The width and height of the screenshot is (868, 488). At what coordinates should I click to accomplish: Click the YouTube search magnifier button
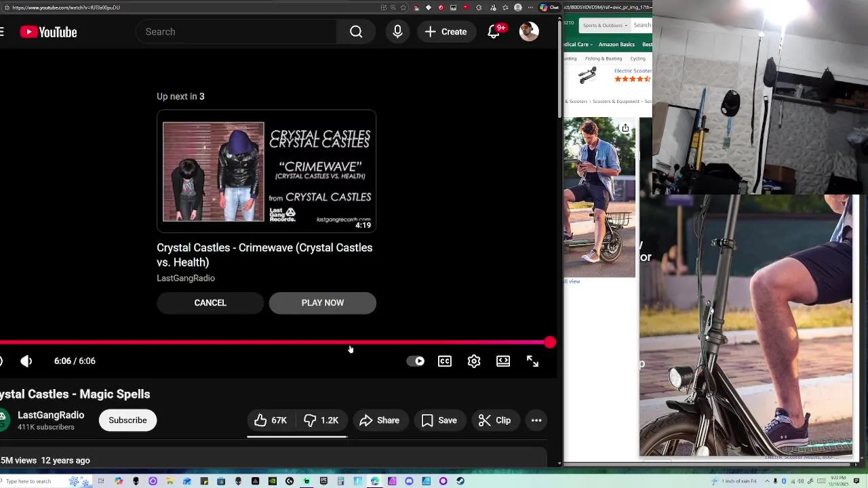click(x=356, y=32)
